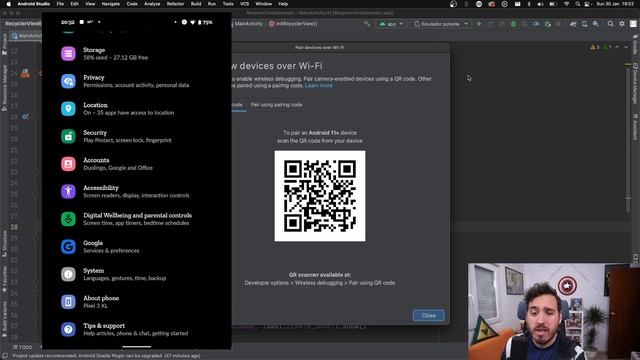The image size is (640, 360).
Task: Expand the Emulator device selector dropdown
Action: tap(441, 24)
